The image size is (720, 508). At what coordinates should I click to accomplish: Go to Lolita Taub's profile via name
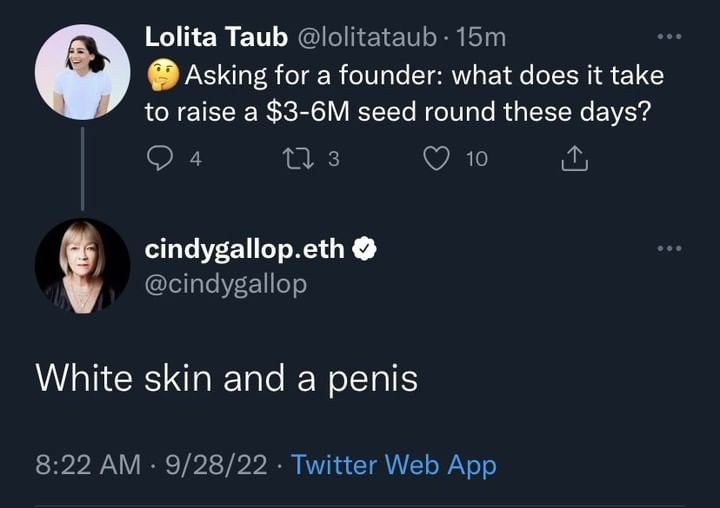[213, 37]
